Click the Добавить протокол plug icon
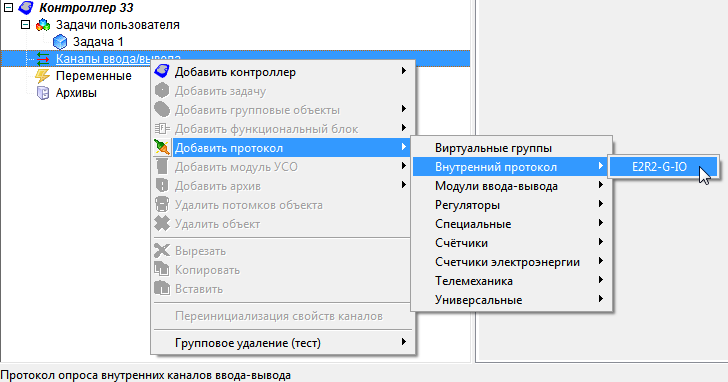The width and height of the screenshot is (728, 382). pyautogui.click(x=162, y=148)
